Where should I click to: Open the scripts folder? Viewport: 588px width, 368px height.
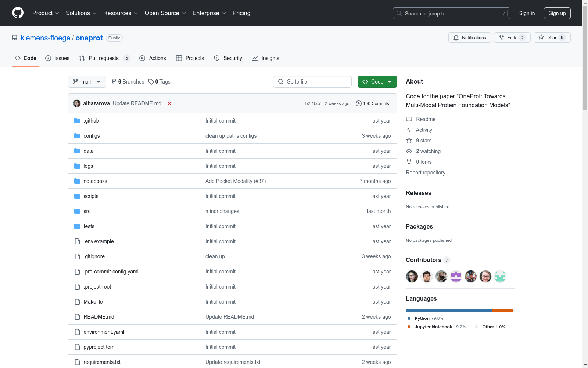pos(91,196)
